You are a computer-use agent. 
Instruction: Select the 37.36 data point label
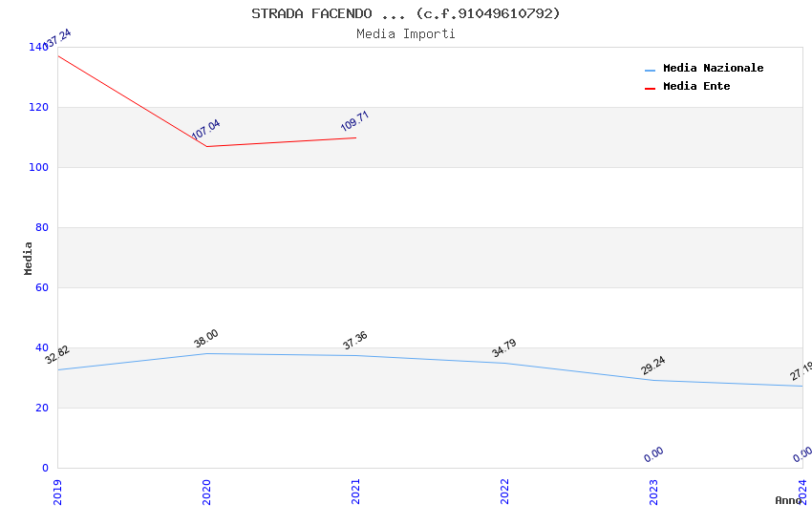(x=354, y=341)
